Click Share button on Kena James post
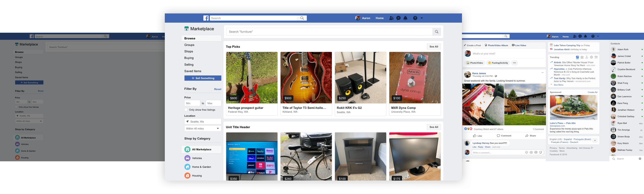The width and height of the screenshot is (644, 194). (530, 136)
